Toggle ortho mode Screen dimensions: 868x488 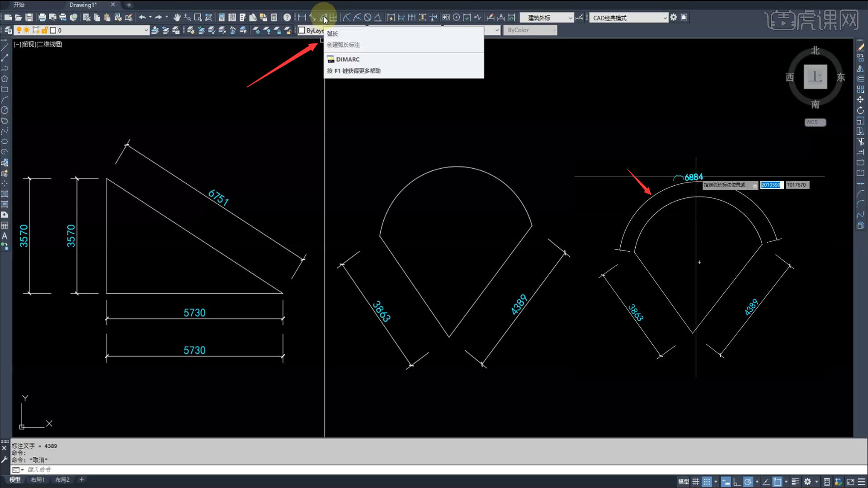point(737,482)
